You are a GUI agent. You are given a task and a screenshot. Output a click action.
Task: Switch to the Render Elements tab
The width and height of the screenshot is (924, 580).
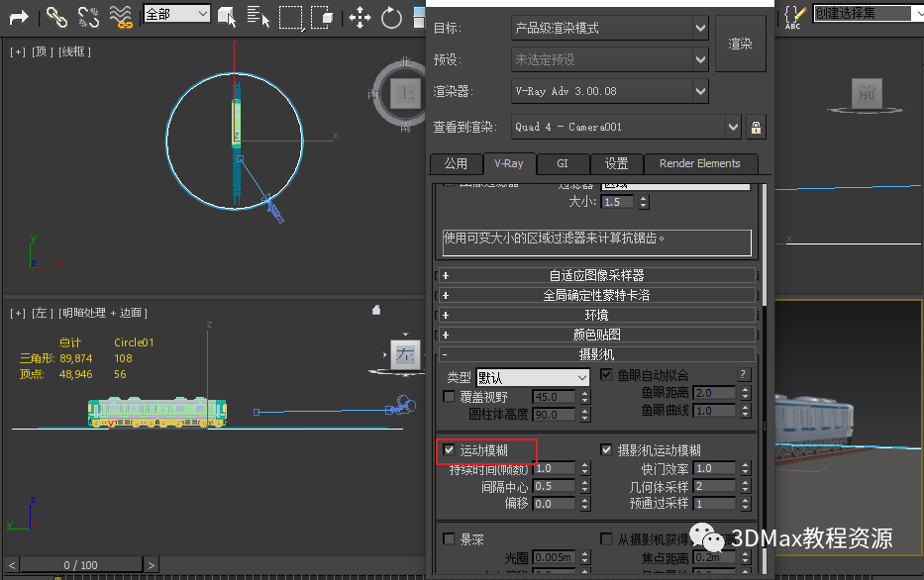[700, 163]
